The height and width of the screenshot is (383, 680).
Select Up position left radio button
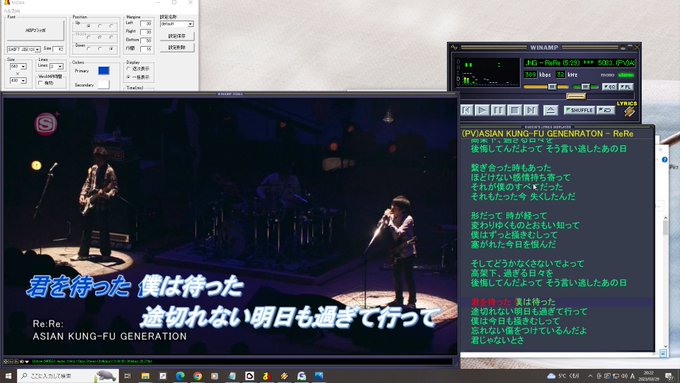click(88, 26)
